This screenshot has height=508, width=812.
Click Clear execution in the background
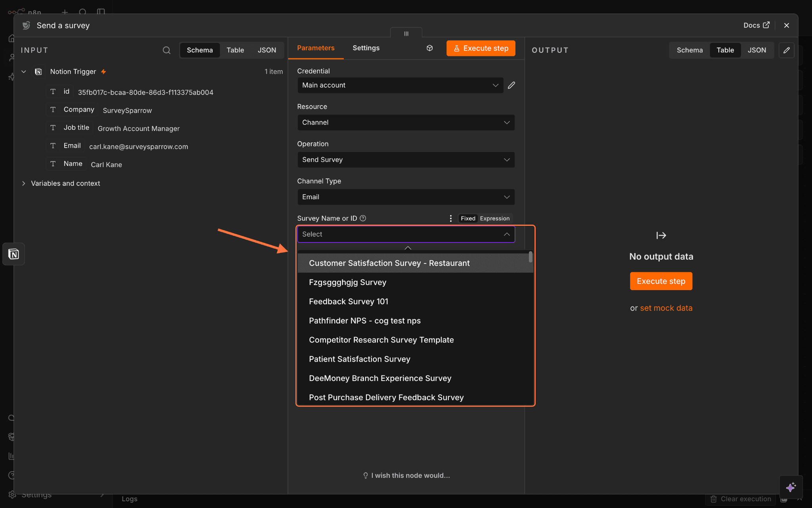pyautogui.click(x=741, y=499)
